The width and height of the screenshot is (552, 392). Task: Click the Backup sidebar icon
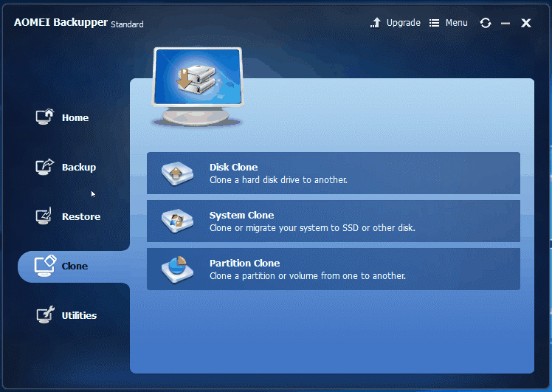pos(45,167)
